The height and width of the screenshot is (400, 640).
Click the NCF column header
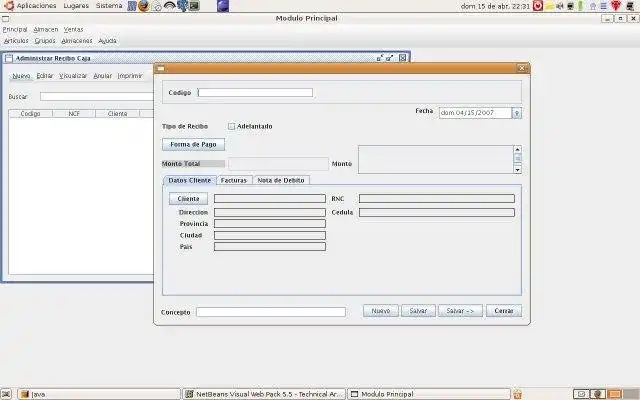click(x=74, y=113)
